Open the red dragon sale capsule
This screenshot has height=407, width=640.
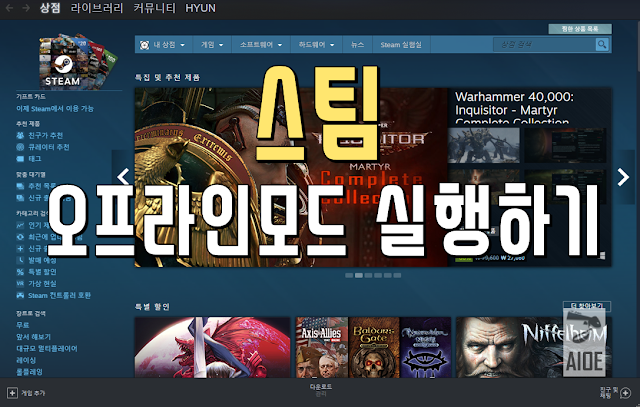(x=212, y=347)
